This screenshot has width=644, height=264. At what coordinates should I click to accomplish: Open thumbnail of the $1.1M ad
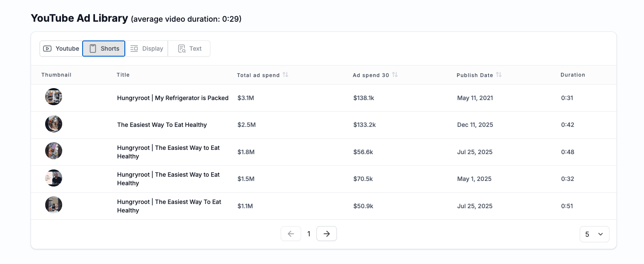(54, 205)
